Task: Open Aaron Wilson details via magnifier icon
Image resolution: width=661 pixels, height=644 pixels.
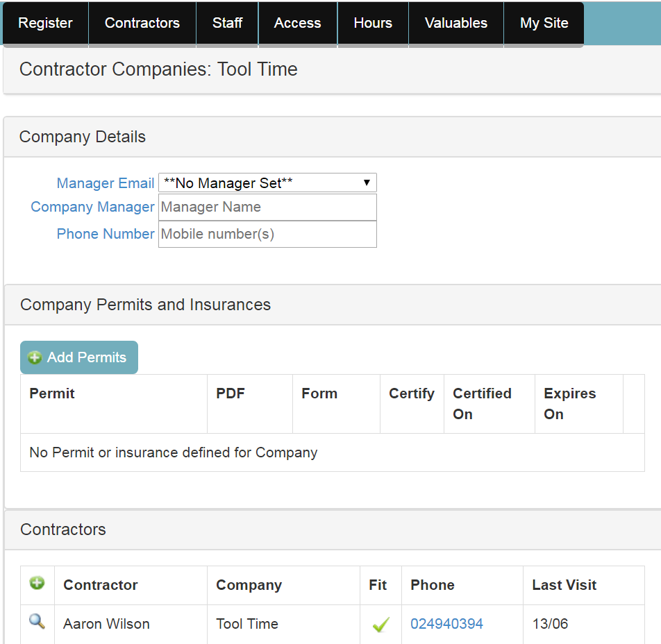Action: click(37, 622)
